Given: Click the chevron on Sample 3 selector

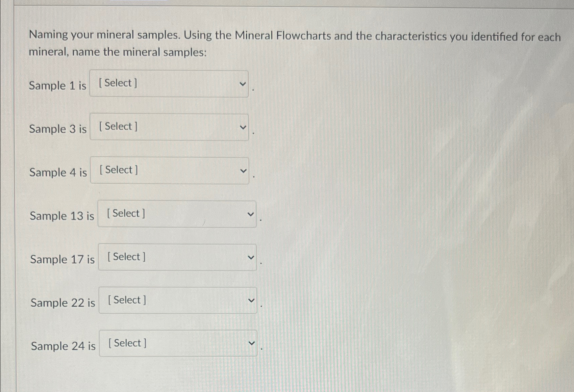Looking at the screenshot, I should click(x=243, y=128).
